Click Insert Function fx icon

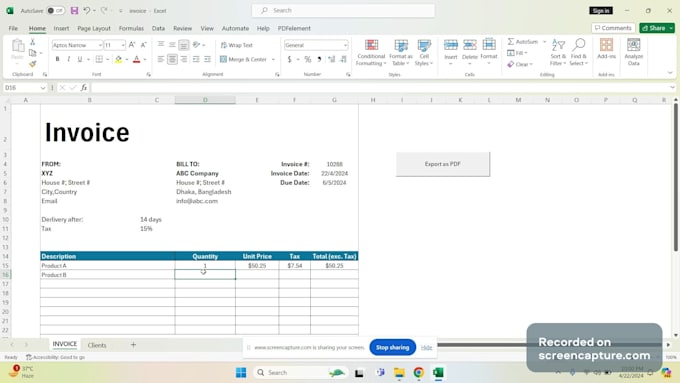click(x=84, y=88)
